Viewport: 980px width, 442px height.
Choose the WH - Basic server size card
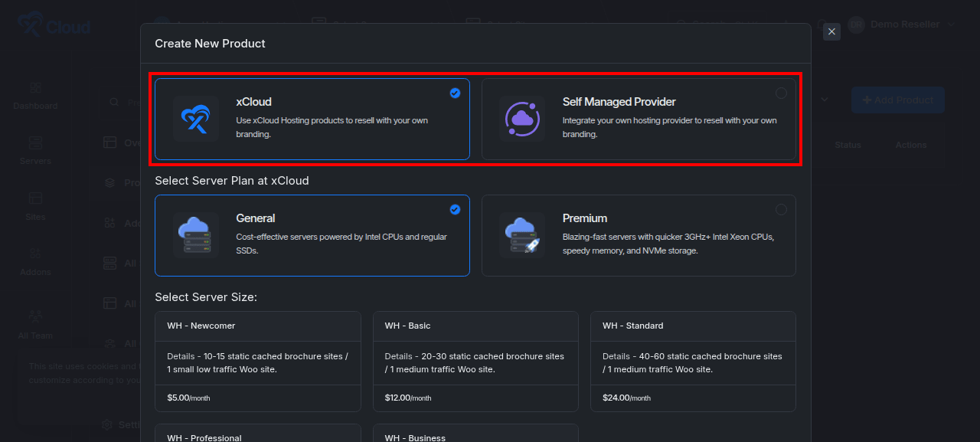coord(475,362)
